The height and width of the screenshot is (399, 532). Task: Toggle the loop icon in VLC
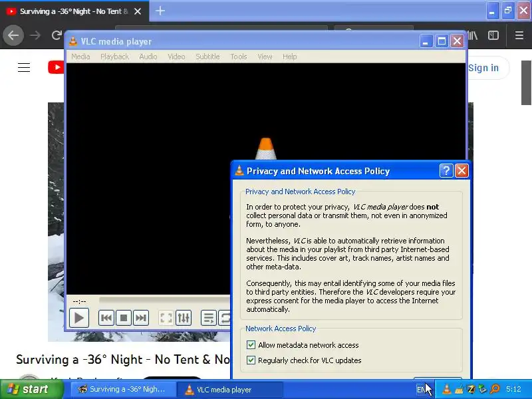tap(225, 318)
